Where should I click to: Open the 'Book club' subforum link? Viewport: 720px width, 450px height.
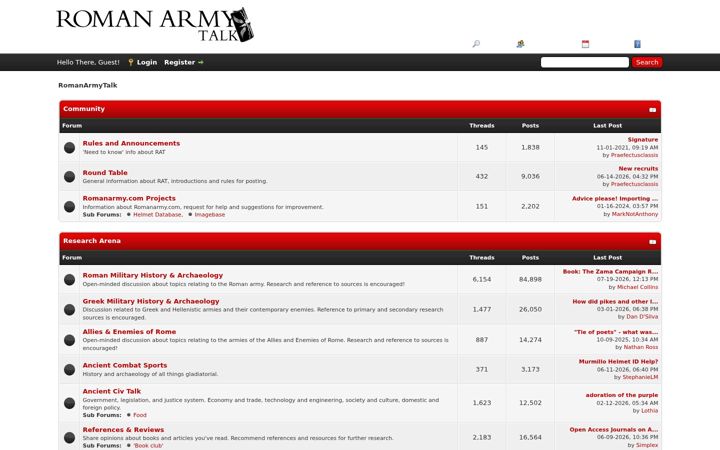[x=148, y=445]
